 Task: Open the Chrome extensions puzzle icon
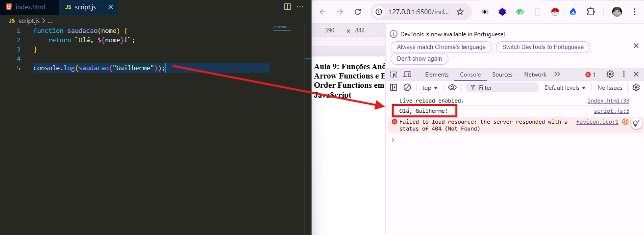pyautogui.click(x=591, y=12)
